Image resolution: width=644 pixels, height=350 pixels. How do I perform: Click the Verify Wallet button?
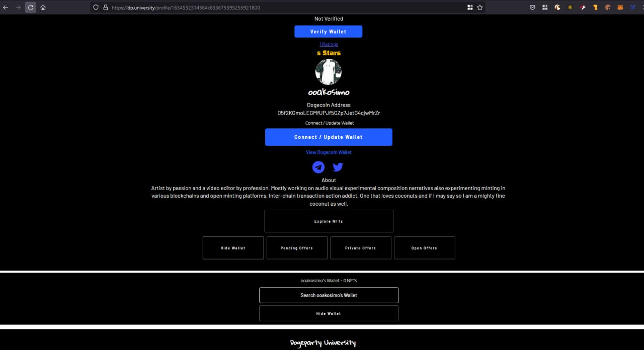(328, 32)
